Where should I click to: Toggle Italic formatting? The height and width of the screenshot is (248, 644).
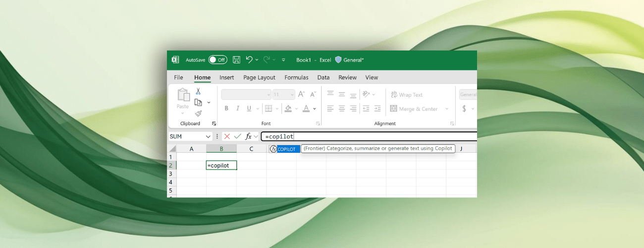point(238,109)
